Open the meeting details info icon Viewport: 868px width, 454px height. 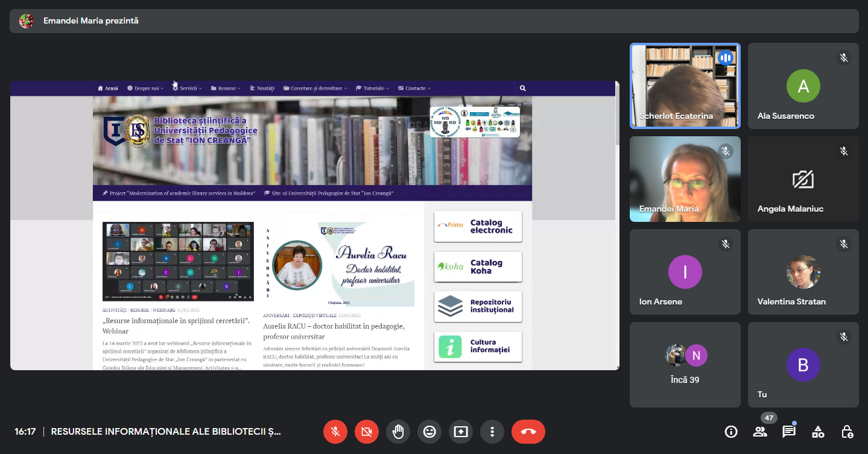point(731,432)
